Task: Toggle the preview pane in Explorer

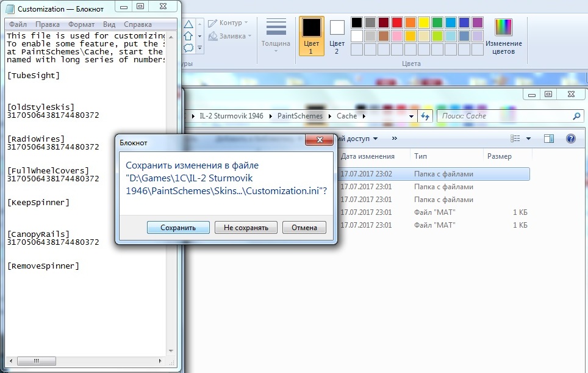Action: [548, 139]
